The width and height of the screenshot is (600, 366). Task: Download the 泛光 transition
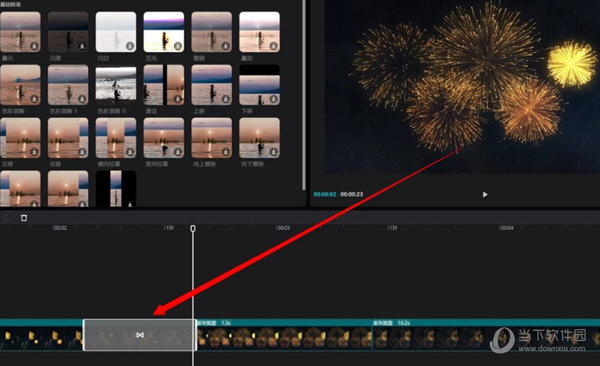(178, 46)
